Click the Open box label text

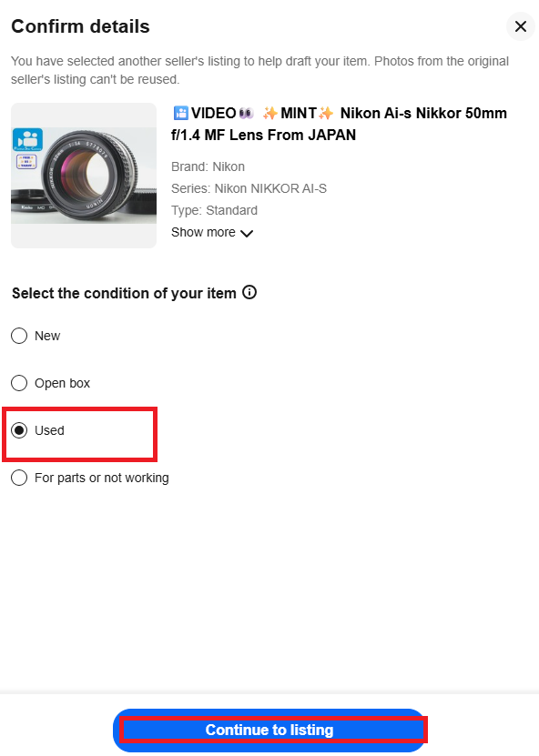[62, 383]
